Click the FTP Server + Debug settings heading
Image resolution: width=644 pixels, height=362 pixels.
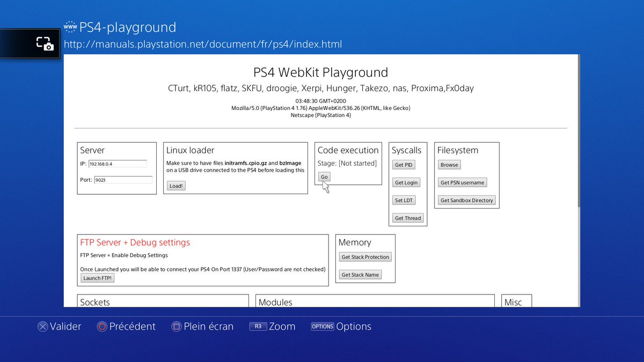point(135,242)
